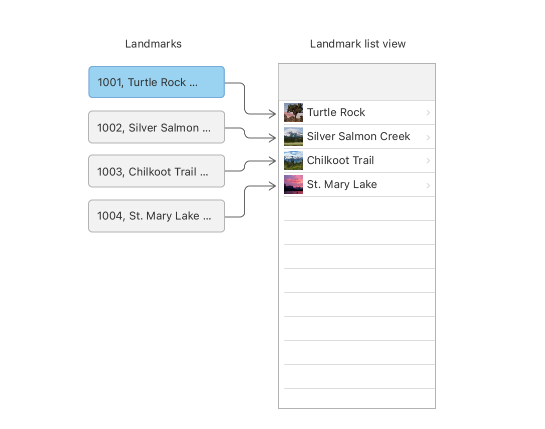545x429 pixels.
Task: Click the Landmarks column heading
Action: click(153, 44)
